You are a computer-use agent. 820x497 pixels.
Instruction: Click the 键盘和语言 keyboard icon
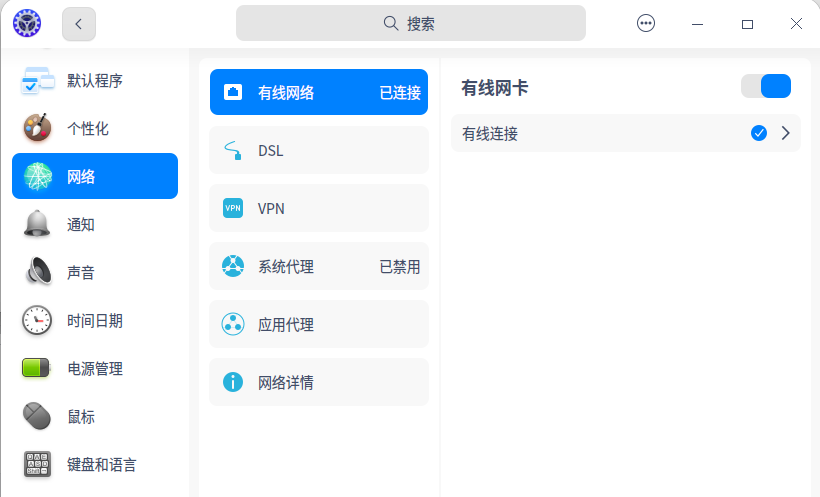tap(37, 464)
